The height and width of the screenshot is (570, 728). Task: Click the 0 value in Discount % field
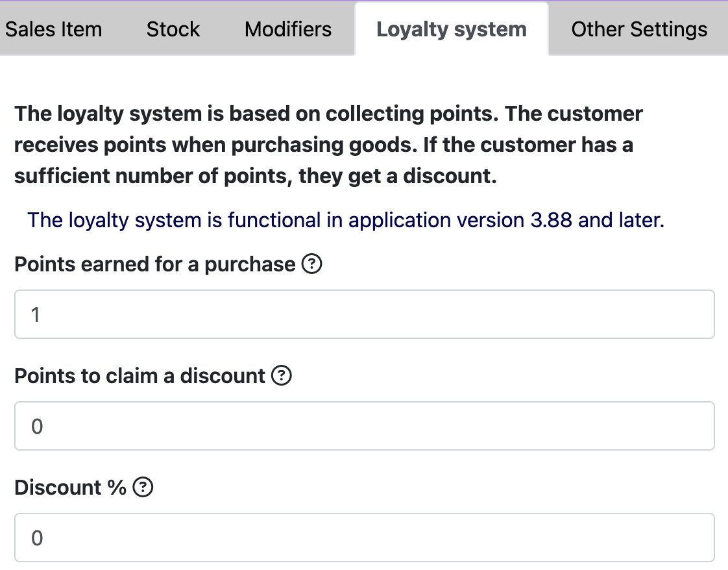click(37, 538)
